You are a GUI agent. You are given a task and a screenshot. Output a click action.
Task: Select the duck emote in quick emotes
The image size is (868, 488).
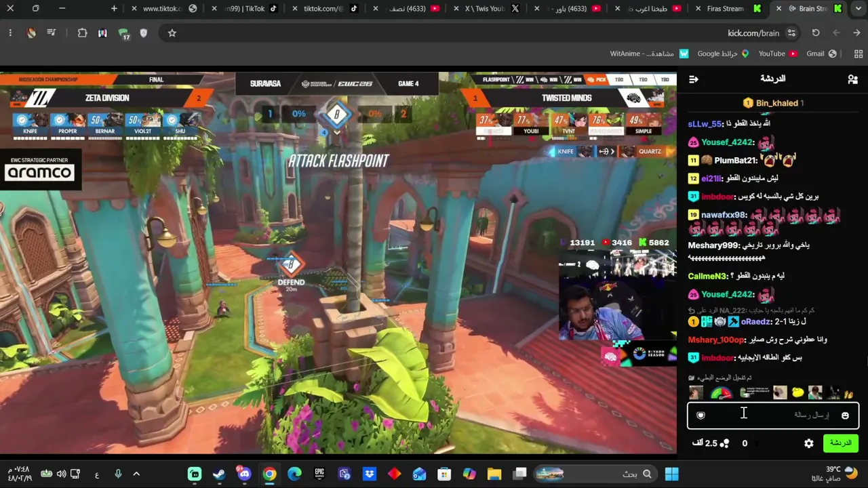(x=798, y=392)
